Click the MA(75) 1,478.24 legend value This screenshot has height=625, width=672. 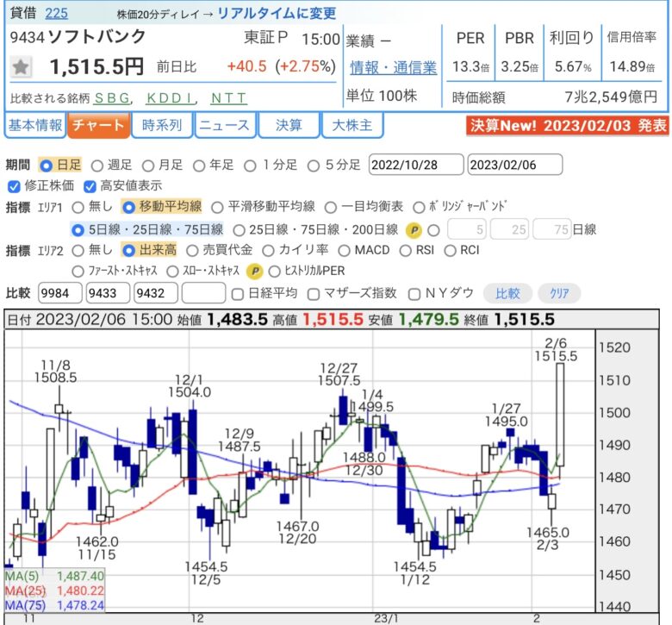click(x=80, y=605)
